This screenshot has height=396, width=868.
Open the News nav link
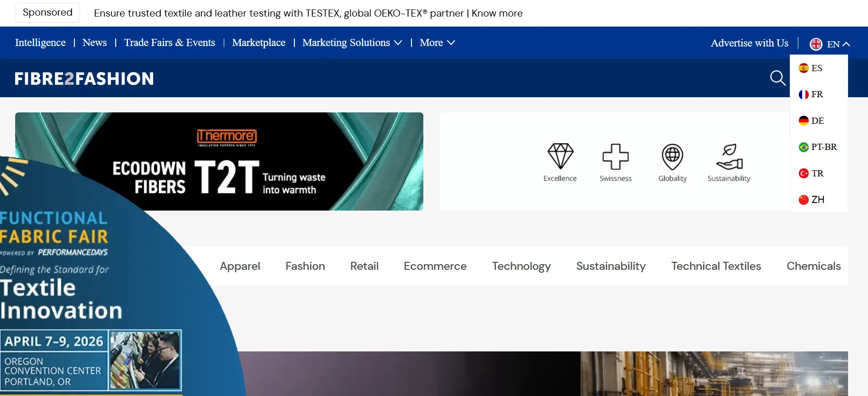tap(95, 43)
